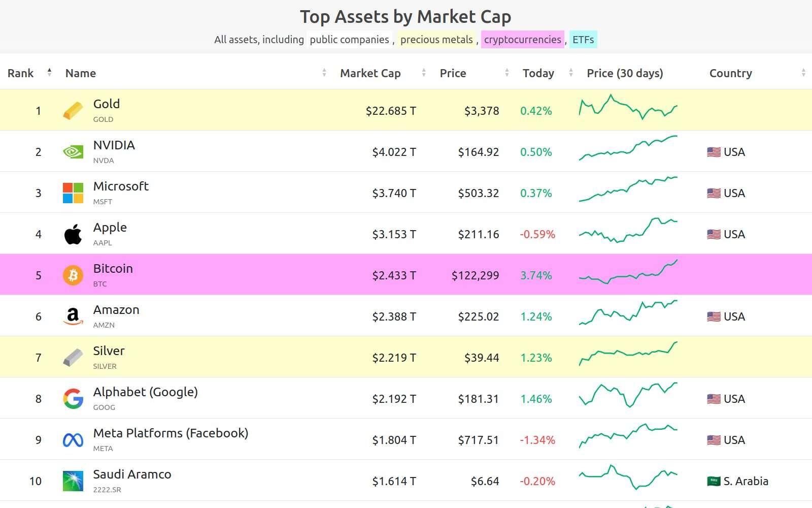
Task: Click Apple 30-day price sparkline
Action: pos(628,230)
